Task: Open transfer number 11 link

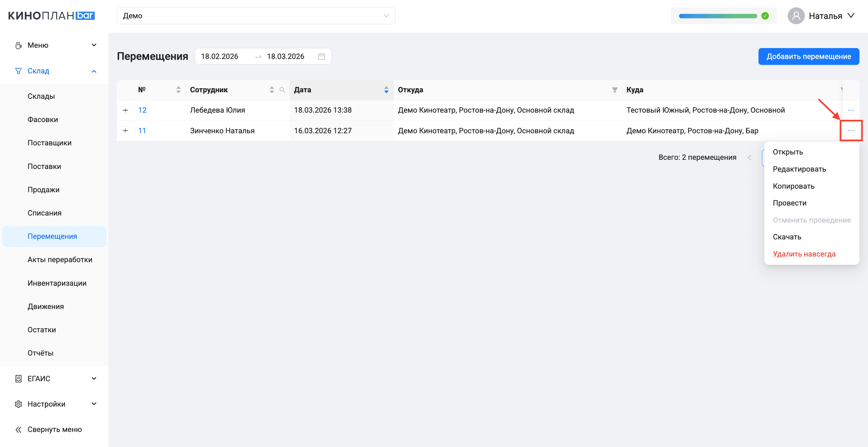Action: [x=142, y=131]
